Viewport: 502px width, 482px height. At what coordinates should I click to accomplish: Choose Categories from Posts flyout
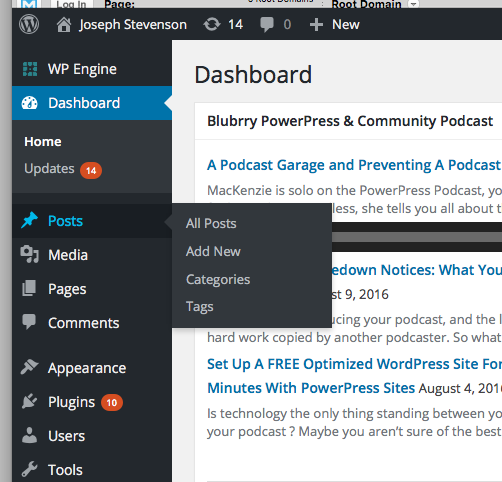pos(218,279)
